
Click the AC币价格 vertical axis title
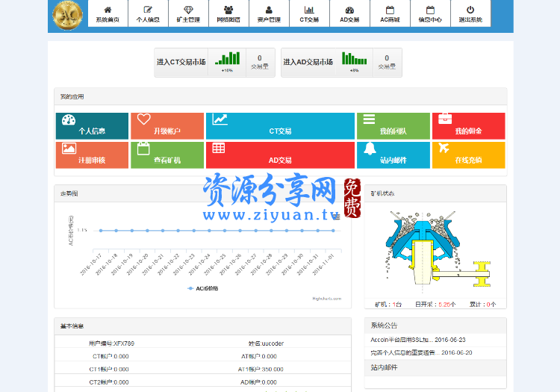[x=71, y=230]
